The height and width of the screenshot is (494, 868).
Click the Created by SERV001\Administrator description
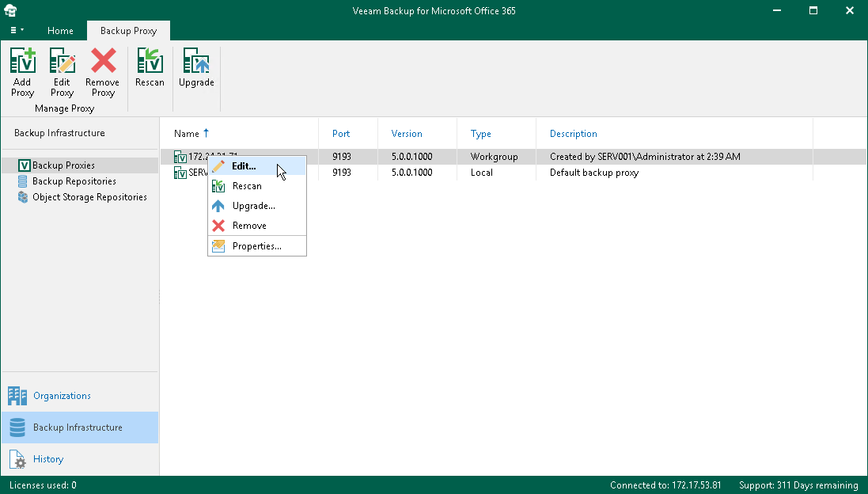tap(645, 157)
